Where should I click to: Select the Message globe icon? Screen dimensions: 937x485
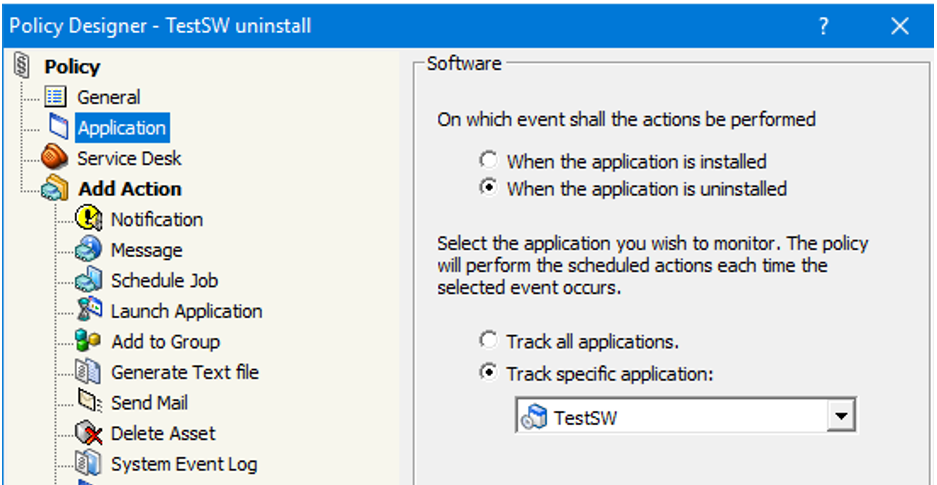[89, 250]
